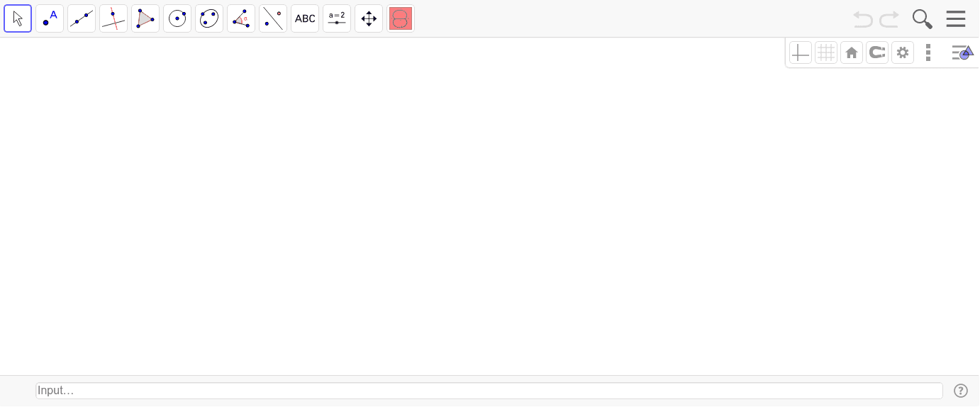Pick the Reflect about Line tool
Image resolution: width=980 pixels, height=407 pixels.
click(x=273, y=18)
